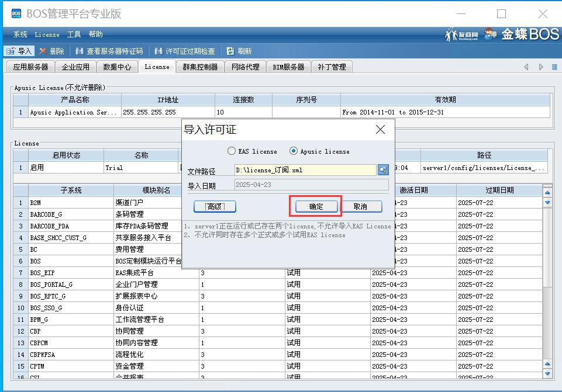Click the 删除 delete toolbar button

(51, 51)
